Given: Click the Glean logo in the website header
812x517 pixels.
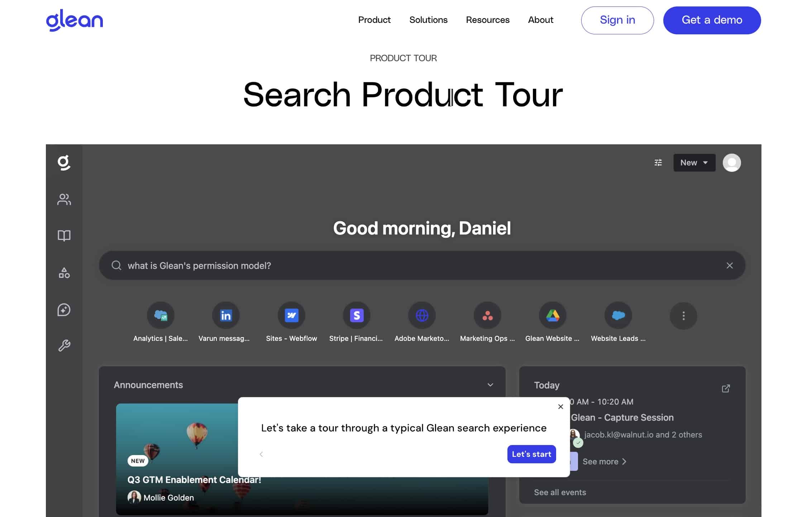Looking at the screenshot, I should 75,20.
